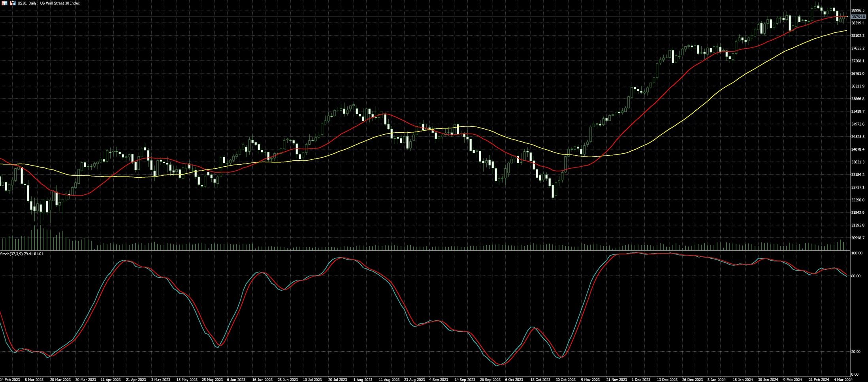
Task: Click the Stoch(37,3,9) indicator label
Action: pos(22,254)
